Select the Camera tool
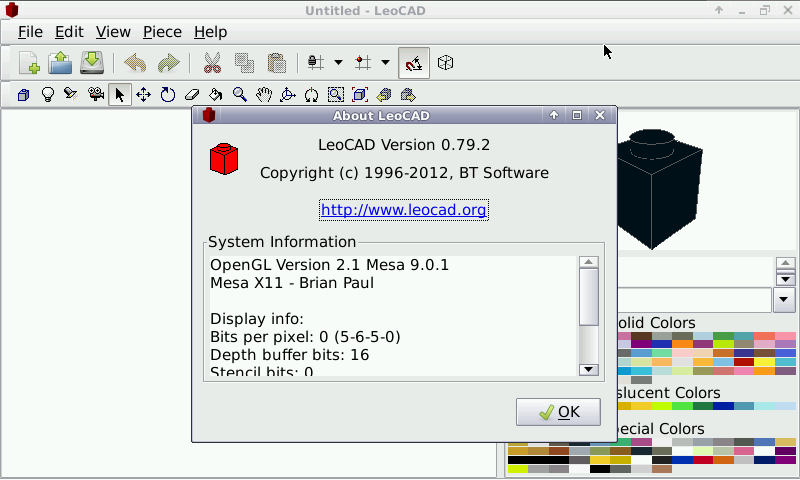The height and width of the screenshot is (480, 800). coord(95,95)
